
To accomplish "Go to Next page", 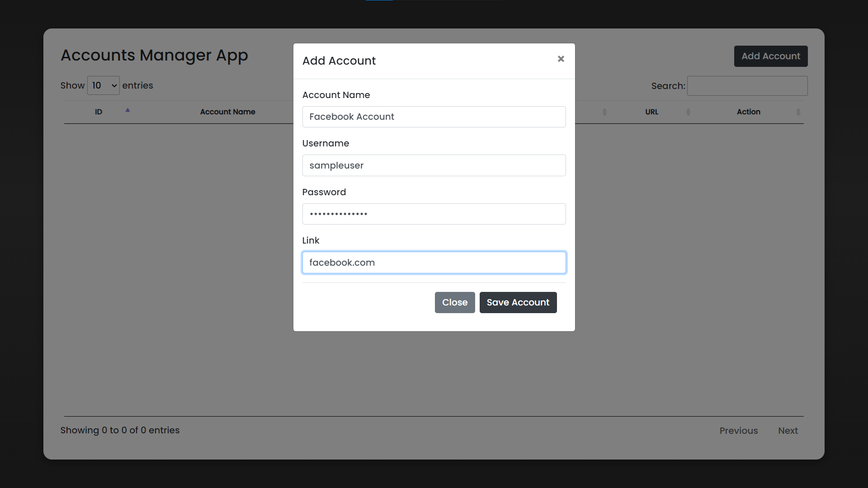I will click(788, 431).
